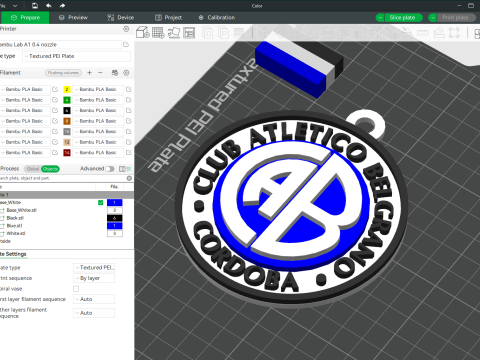This screenshot has height=360, width=480.
Task: Click the Assemble frame tool icon
Action: [455, 33]
